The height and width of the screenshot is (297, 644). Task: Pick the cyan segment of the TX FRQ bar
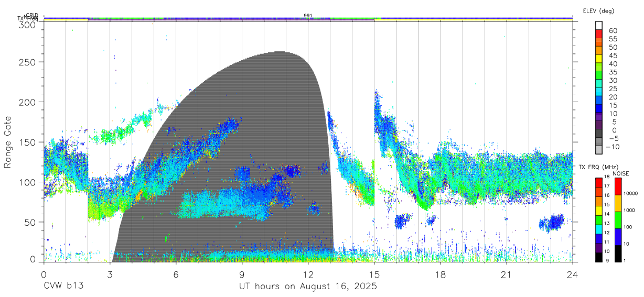599,229
